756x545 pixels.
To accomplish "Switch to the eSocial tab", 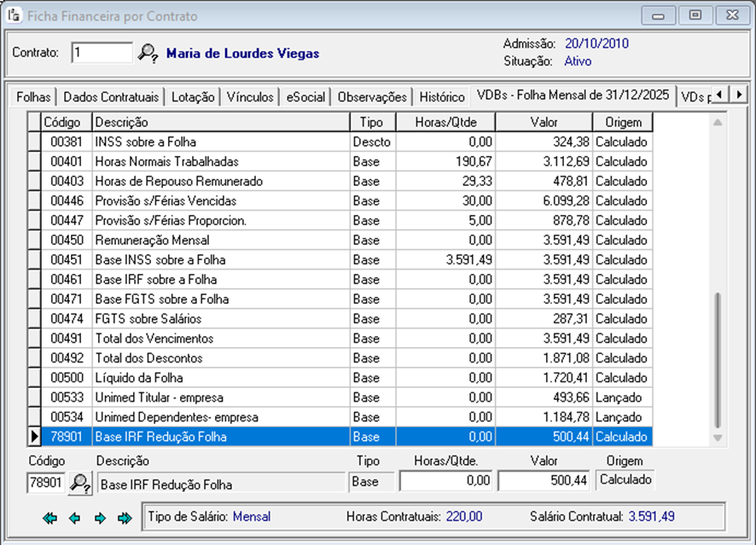I will (305, 97).
